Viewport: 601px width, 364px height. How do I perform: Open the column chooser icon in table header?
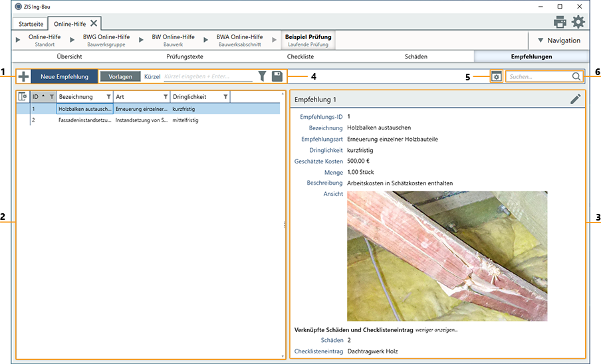pyautogui.click(x=23, y=97)
